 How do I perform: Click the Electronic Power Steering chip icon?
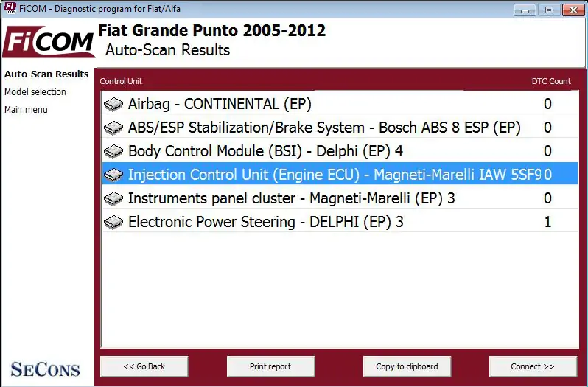(113, 223)
